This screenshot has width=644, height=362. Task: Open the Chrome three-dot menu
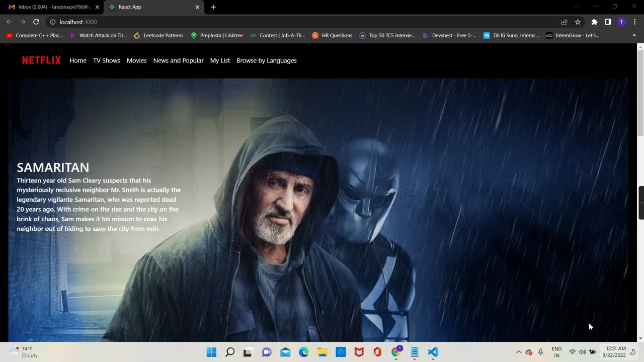pos(634,22)
